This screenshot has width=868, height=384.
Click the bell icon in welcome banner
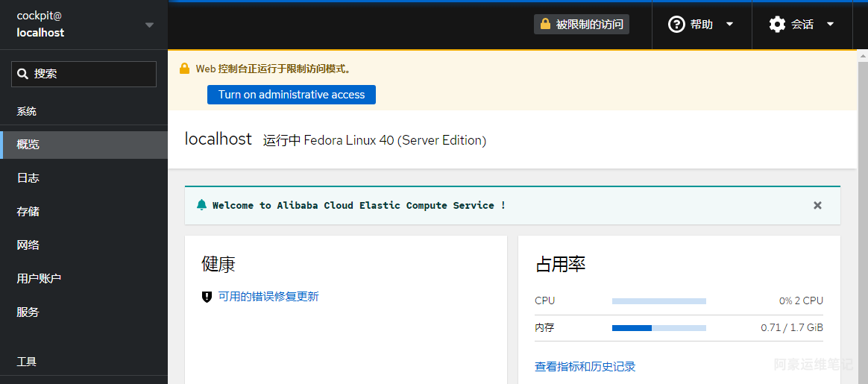[x=201, y=205]
